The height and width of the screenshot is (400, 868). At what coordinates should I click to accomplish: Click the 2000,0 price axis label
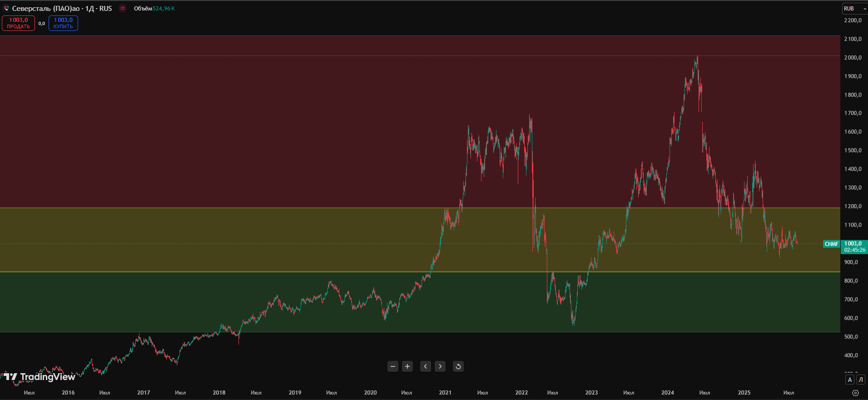click(853, 58)
